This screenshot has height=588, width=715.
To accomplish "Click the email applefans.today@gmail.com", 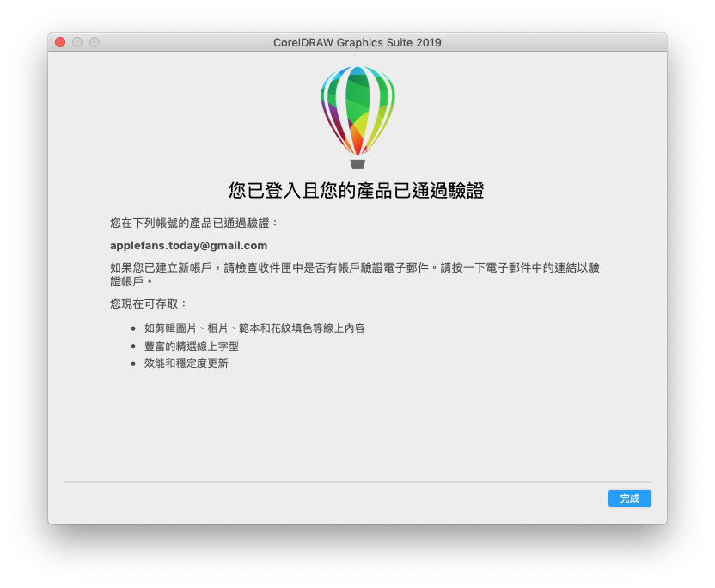I will [x=189, y=245].
